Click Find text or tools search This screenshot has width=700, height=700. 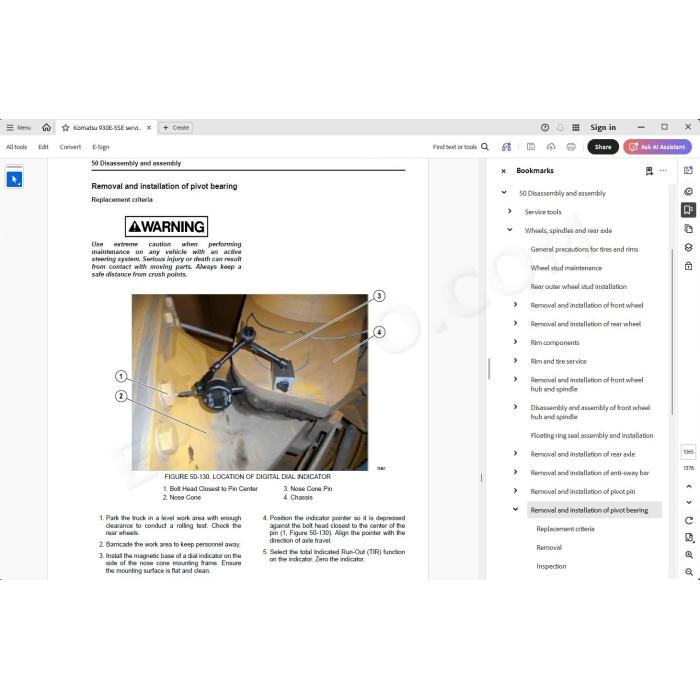[x=461, y=147]
